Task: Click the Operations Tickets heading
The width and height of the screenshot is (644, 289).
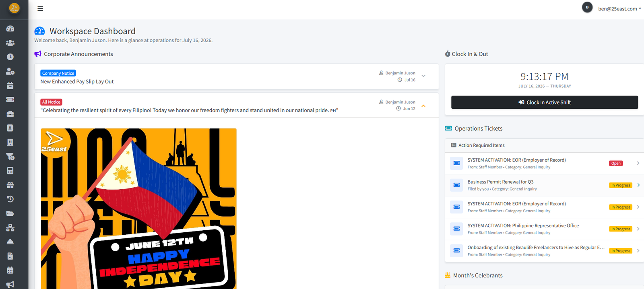Action: click(x=479, y=129)
